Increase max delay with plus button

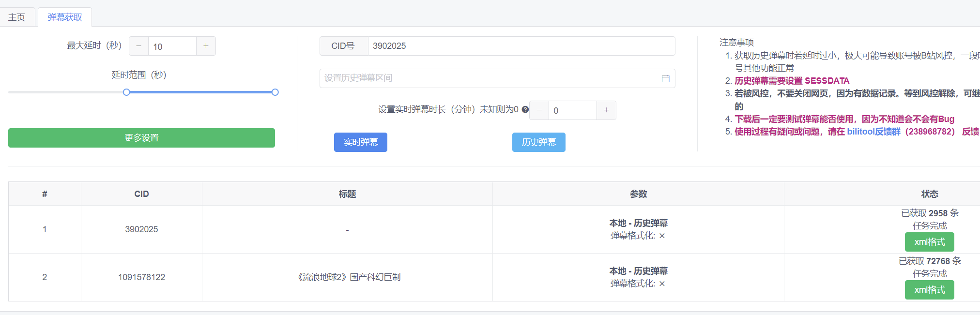point(206,46)
